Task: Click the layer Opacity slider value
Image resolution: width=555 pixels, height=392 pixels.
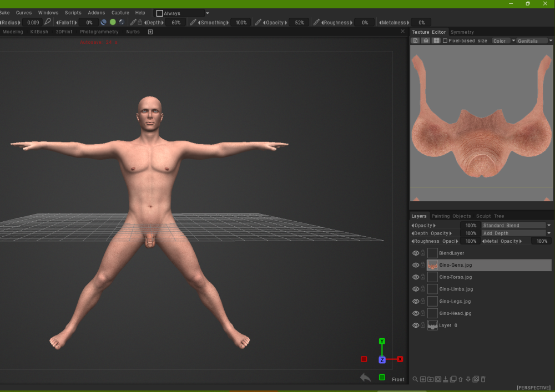Action: (471, 226)
